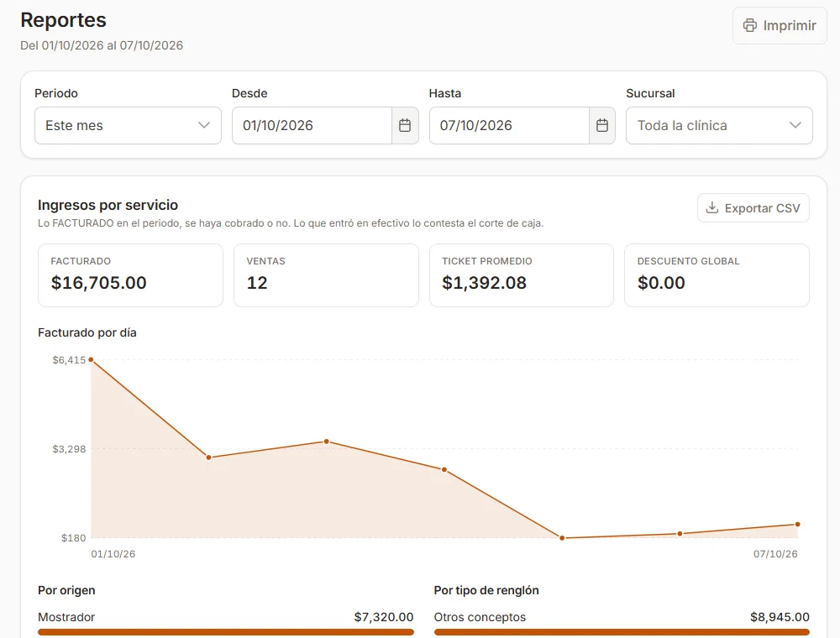This screenshot has height=638, width=840.
Task: Select the fourth data point on the chart
Action: [444, 469]
